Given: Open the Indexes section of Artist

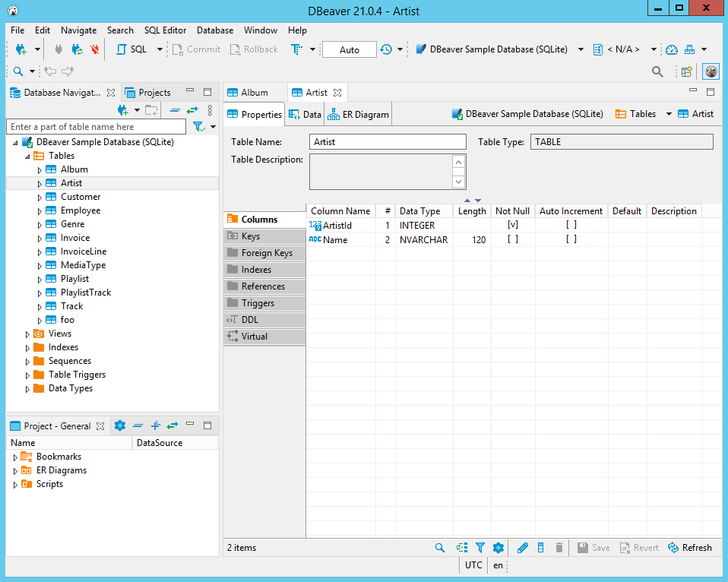Looking at the screenshot, I should point(264,270).
